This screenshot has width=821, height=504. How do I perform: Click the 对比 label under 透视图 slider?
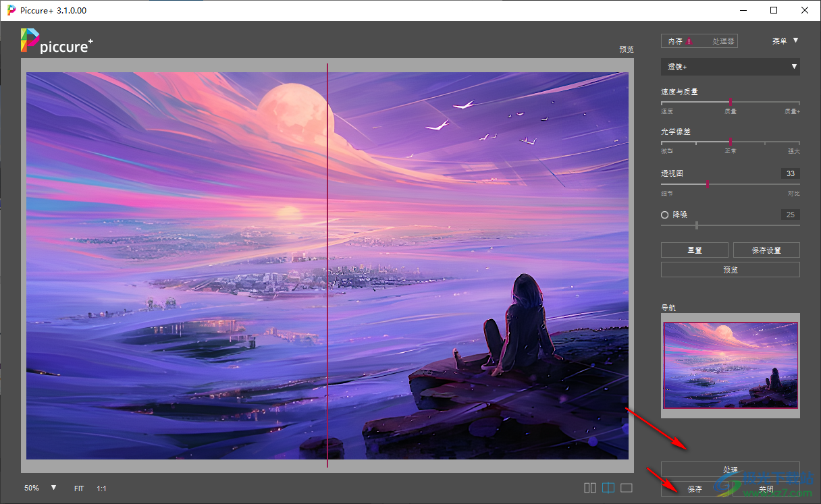coord(794,194)
